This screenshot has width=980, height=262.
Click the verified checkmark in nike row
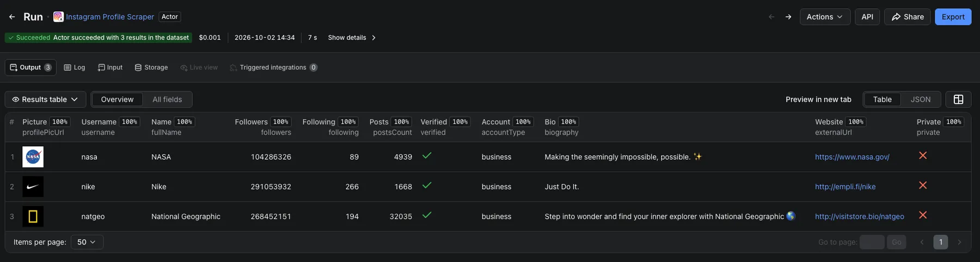pos(427,185)
